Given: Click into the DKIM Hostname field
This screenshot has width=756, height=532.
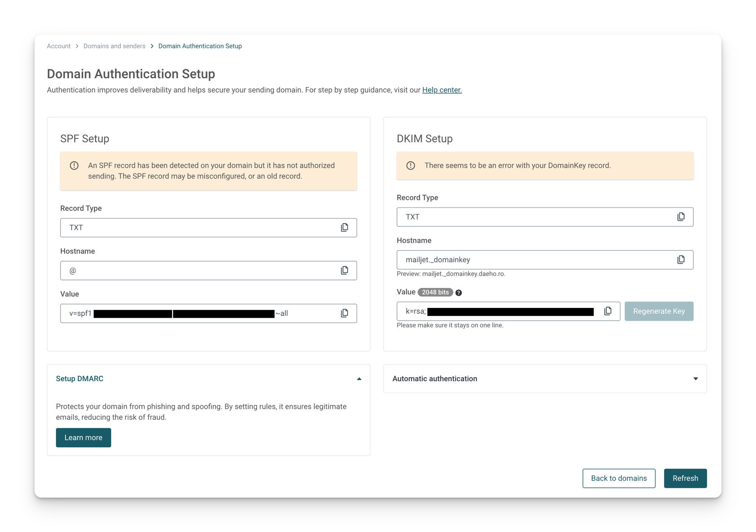Looking at the screenshot, I should tap(529, 260).
